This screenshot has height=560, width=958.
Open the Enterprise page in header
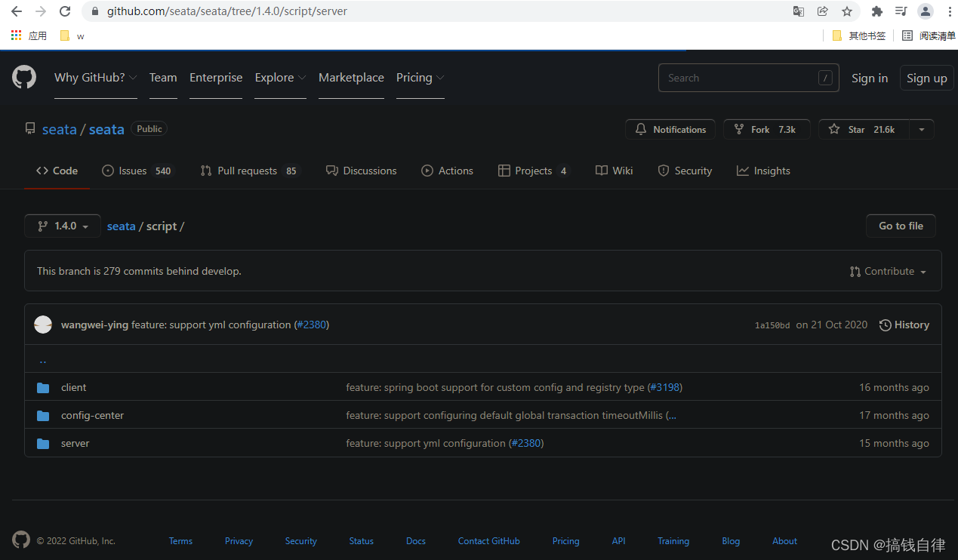[x=216, y=78]
